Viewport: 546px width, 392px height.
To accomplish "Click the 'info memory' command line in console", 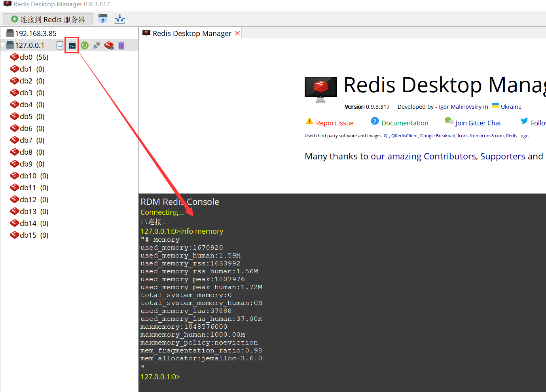I will pyautogui.click(x=182, y=231).
